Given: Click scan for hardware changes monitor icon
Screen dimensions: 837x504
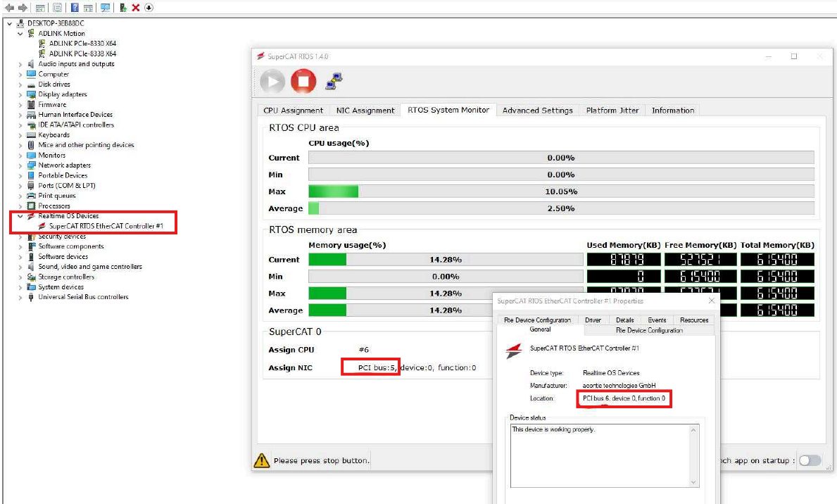Looking at the screenshot, I should tap(105, 8).
